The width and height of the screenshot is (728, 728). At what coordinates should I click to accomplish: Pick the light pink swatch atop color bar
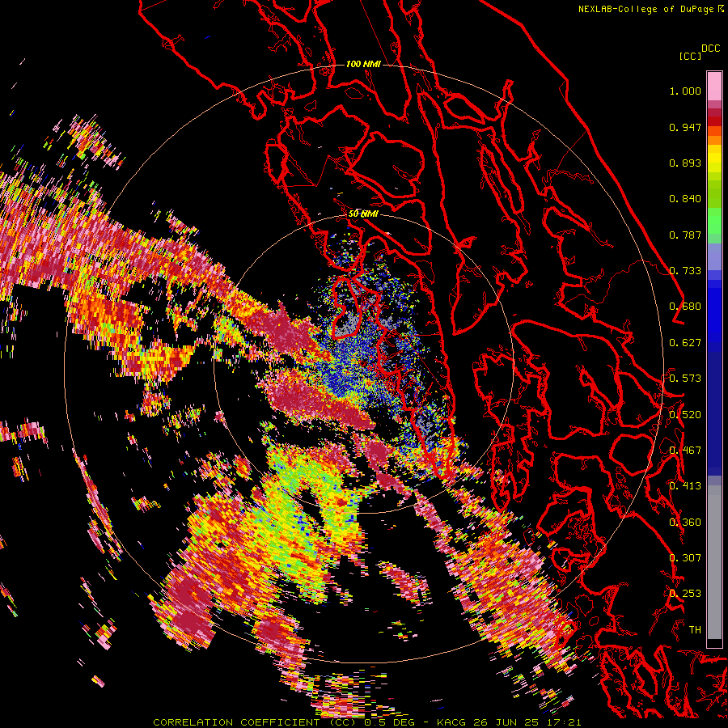(x=714, y=86)
